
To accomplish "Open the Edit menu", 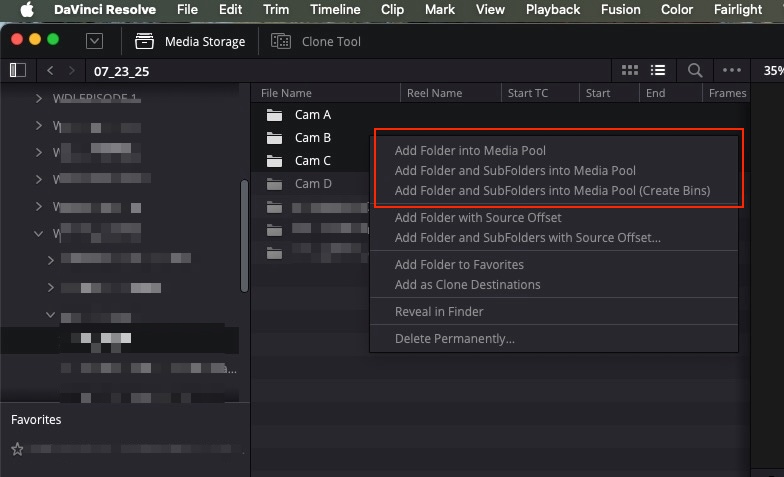I will (230, 10).
